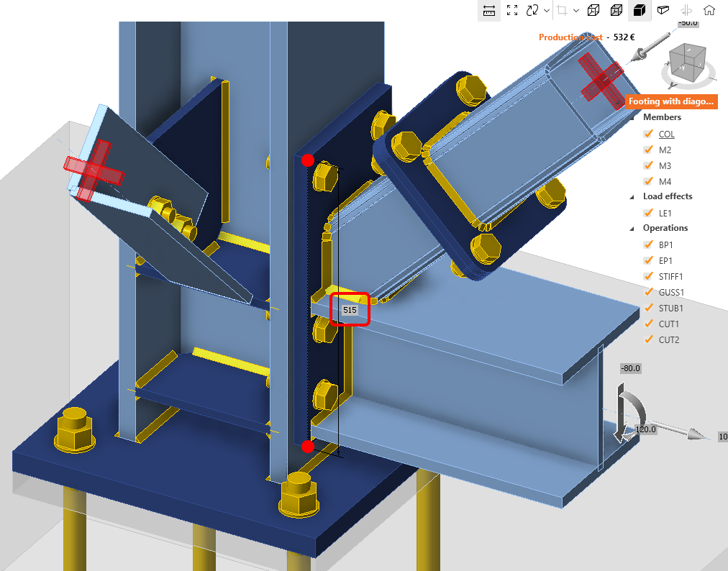Select the axial load arrow near top right
This screenshot has width=728, height=571.
coord(650,47)
